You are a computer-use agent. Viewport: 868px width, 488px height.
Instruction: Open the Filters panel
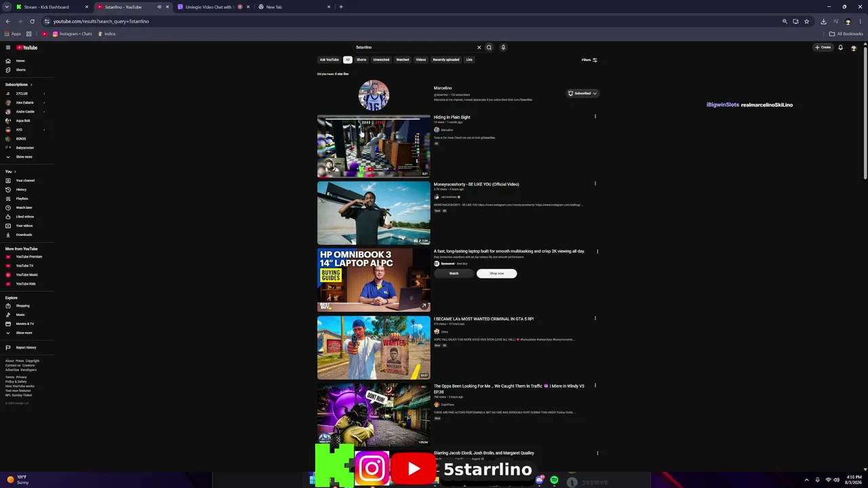[x=589, y=60]
